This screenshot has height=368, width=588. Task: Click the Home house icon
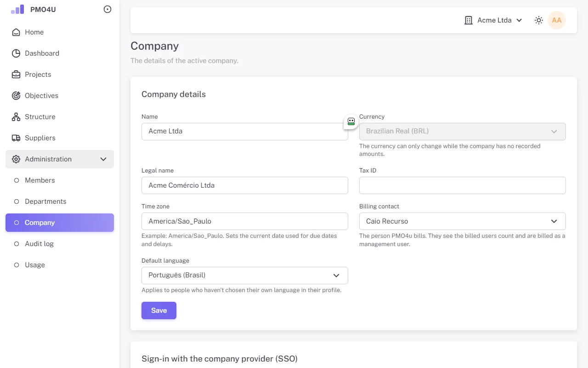16,32
